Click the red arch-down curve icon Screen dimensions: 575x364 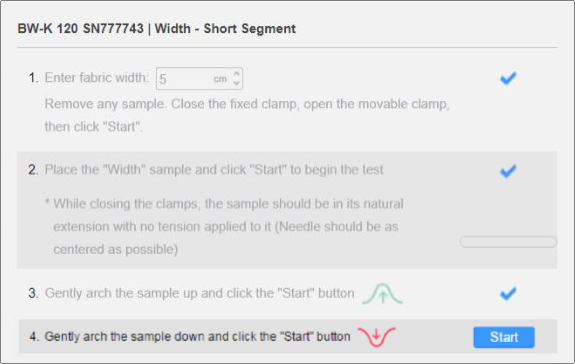(377, 337)
